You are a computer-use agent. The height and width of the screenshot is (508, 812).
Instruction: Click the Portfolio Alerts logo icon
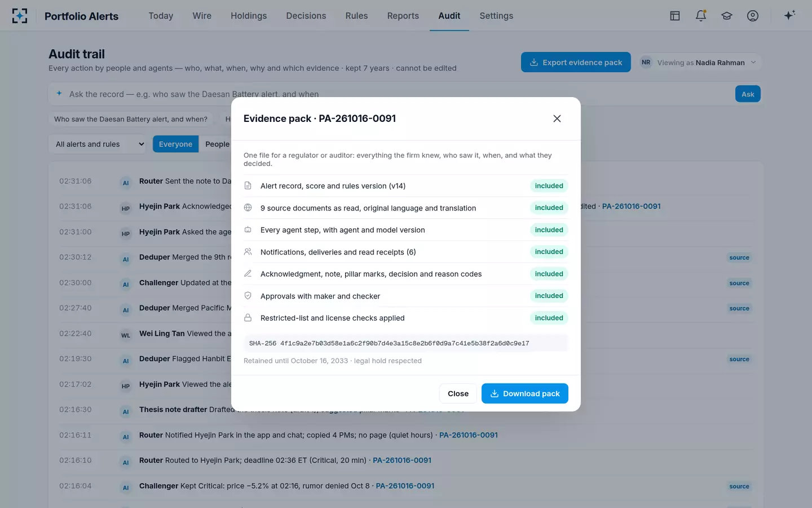pos(20,16)
